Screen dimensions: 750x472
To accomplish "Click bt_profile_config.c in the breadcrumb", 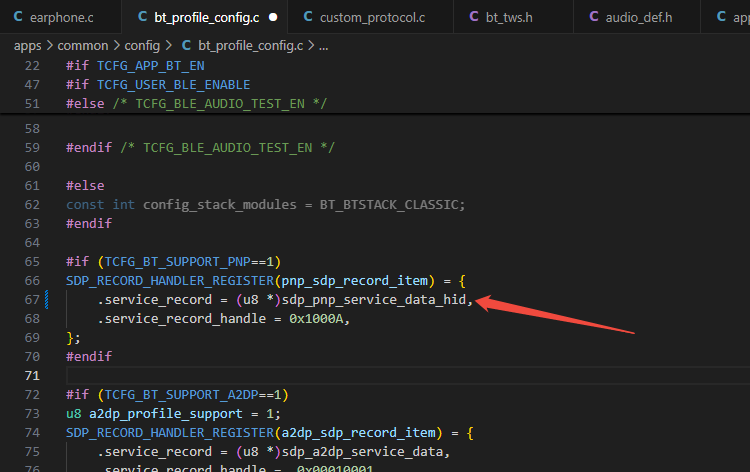I will [251, 46].
